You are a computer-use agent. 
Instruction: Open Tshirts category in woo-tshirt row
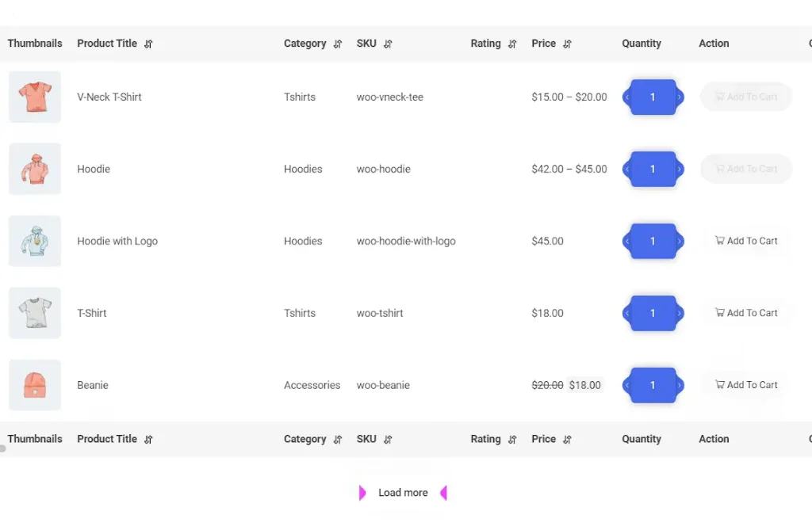click(300, 313)
